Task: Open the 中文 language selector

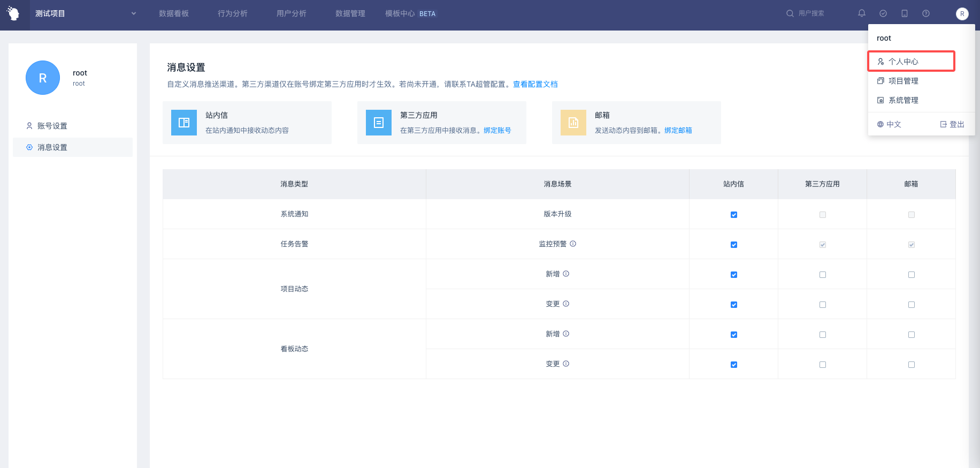Action: coord(889,124)
